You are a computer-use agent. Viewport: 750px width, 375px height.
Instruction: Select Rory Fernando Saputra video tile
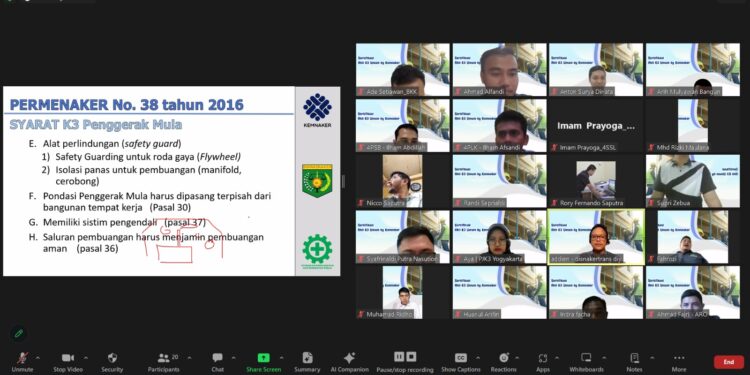(x=596, y=181)
